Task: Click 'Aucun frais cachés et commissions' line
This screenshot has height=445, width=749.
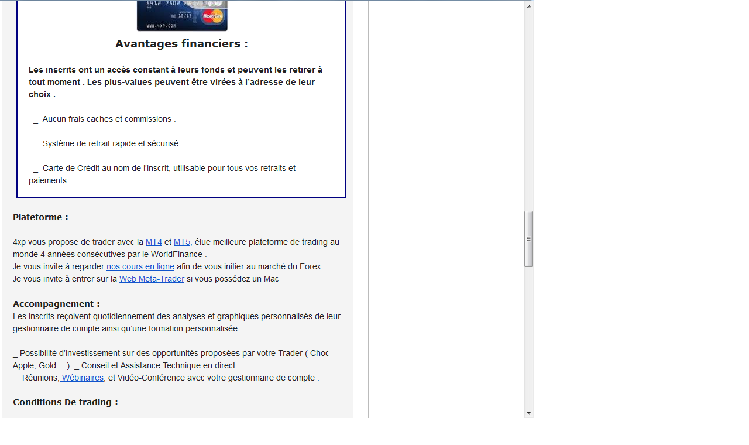Action: pos(109,119)
